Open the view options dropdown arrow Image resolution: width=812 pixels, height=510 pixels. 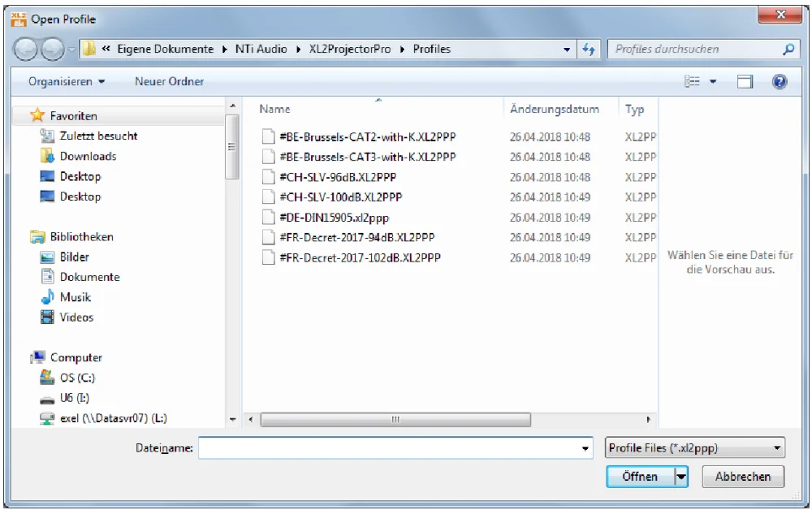click(x=713, y=81)
